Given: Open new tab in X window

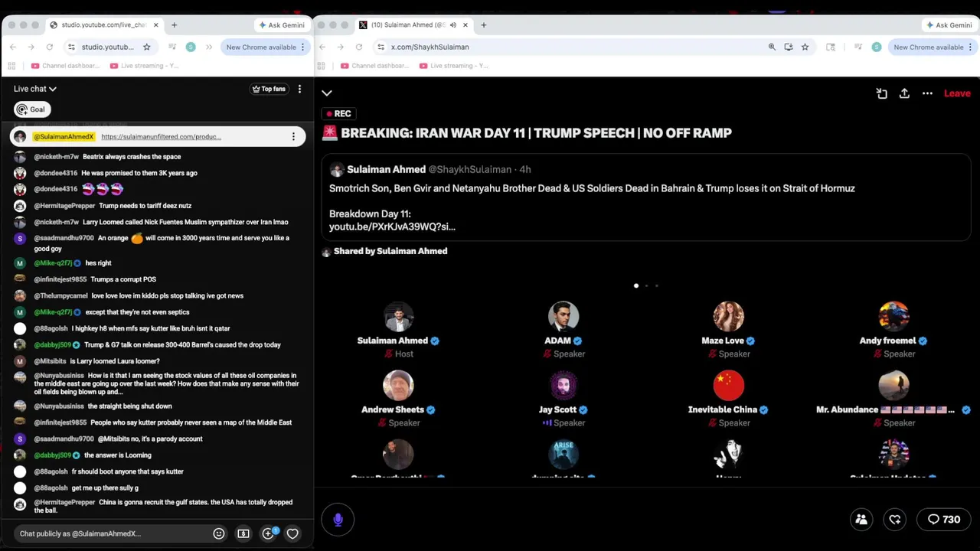Looking at the screenshot, I should click(x=483, y=25).
